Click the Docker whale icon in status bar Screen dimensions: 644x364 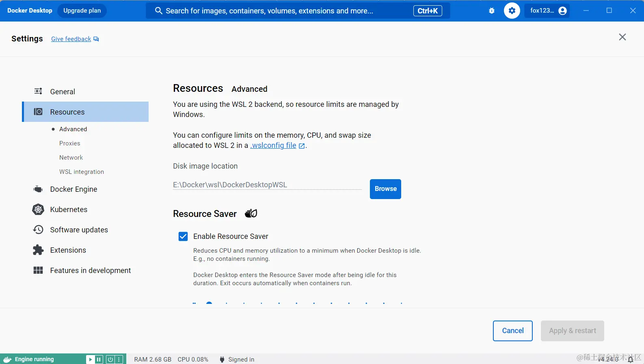pyautogui.click(x=7, y=360)
